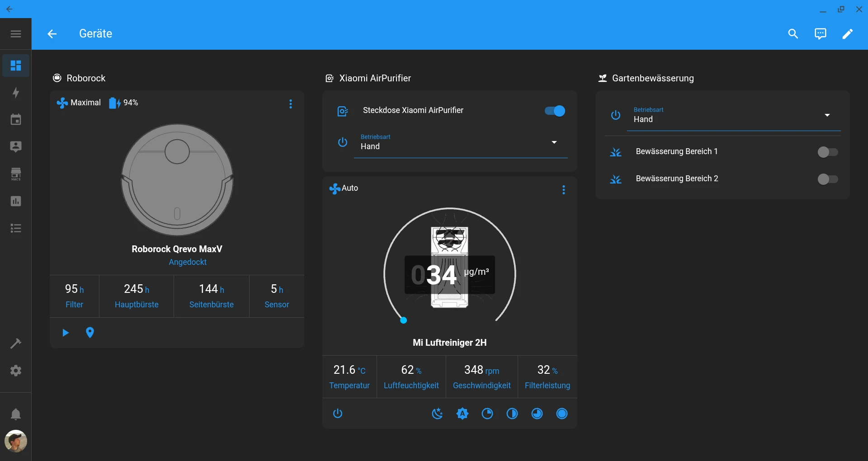Select purifier half fan level icon

coord(512,414)
